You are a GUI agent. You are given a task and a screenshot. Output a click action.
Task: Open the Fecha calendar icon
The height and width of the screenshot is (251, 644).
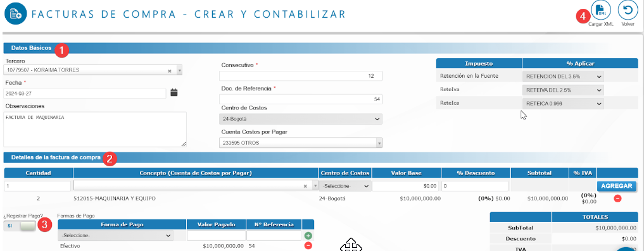(174, 93)
